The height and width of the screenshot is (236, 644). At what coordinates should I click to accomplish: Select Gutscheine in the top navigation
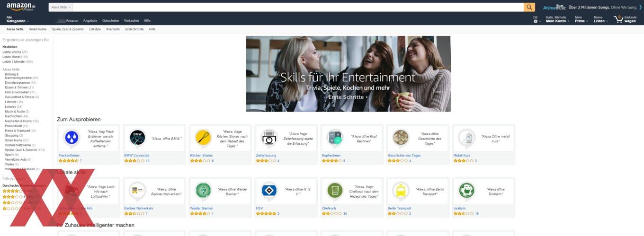tap(111, 21)
